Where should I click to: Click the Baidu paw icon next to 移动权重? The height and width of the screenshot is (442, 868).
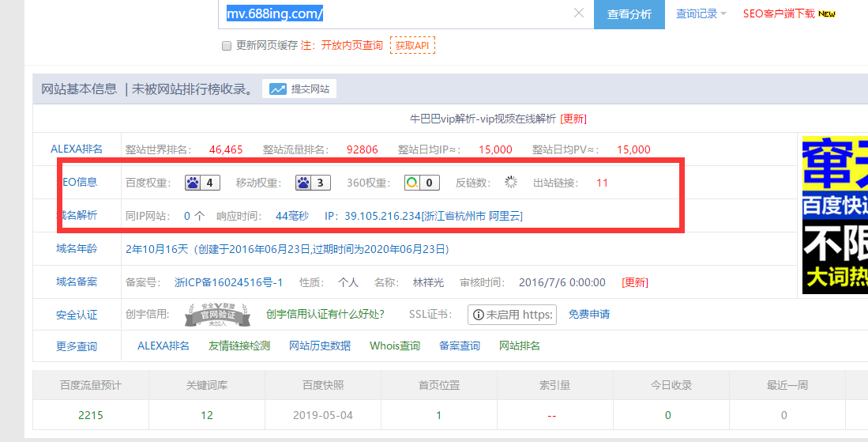pos(303,183)
